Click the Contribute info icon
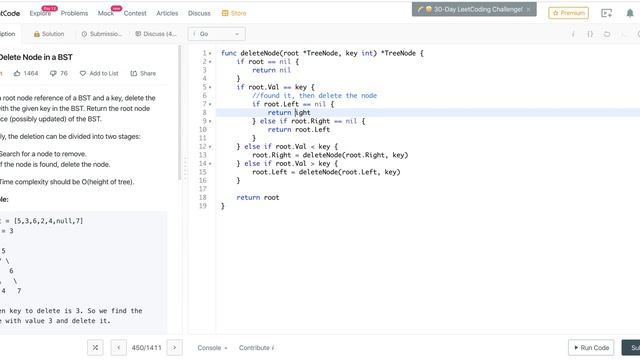The image size is (640, 360). pyautogui.click(x=273, y=348)
